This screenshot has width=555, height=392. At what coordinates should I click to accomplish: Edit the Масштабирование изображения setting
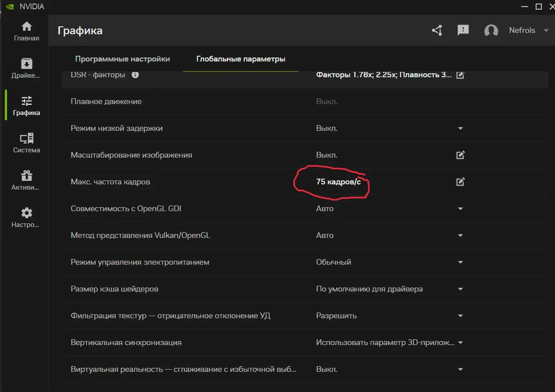pos(460,155)
